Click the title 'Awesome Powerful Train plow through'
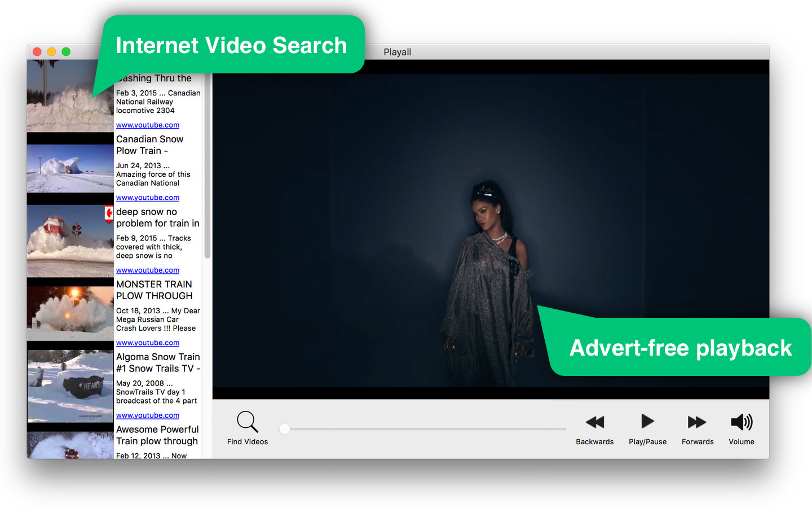Screen dimensions: 812x508 click(157, 435)
